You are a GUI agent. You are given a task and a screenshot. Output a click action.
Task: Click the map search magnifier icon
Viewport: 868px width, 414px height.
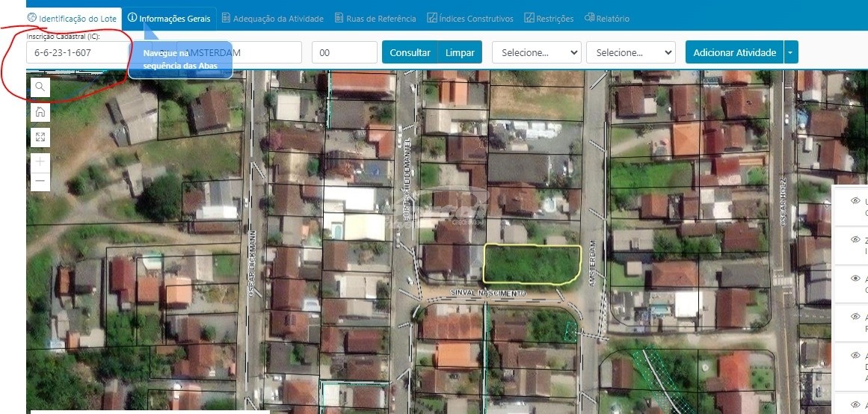[x=40, y=87]
